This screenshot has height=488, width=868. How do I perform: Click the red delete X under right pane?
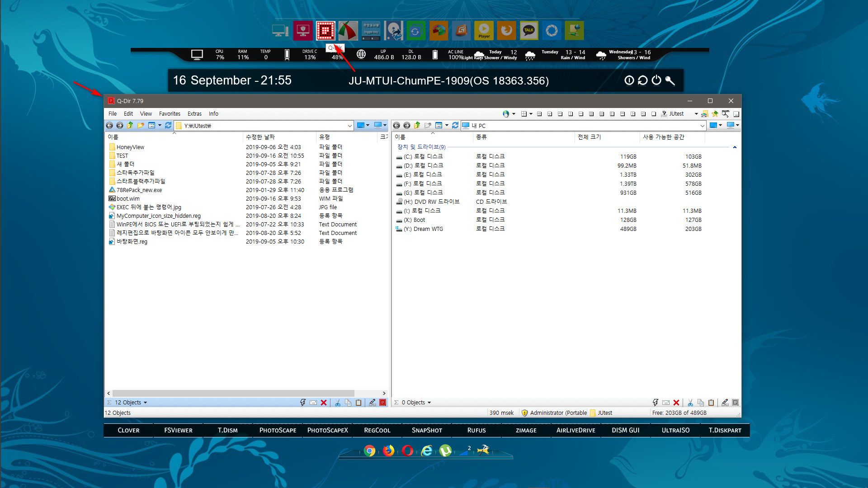(676, 403)
